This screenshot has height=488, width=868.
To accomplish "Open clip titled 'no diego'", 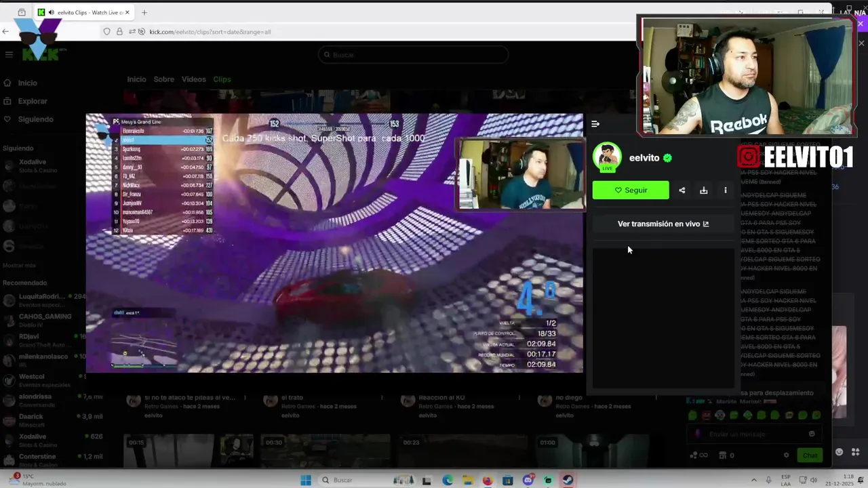I will (569, 398).
